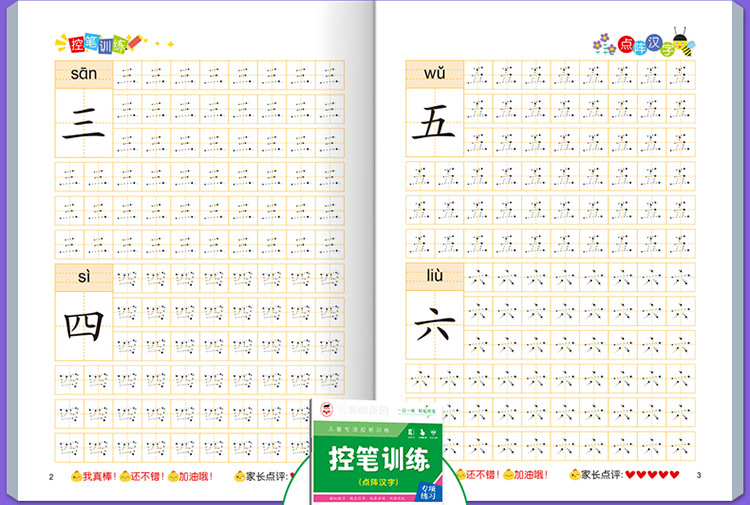The height and width of the screenshot is (505, 750).
Task: Click the 我真棒! praise text
Action: [99, 476]
